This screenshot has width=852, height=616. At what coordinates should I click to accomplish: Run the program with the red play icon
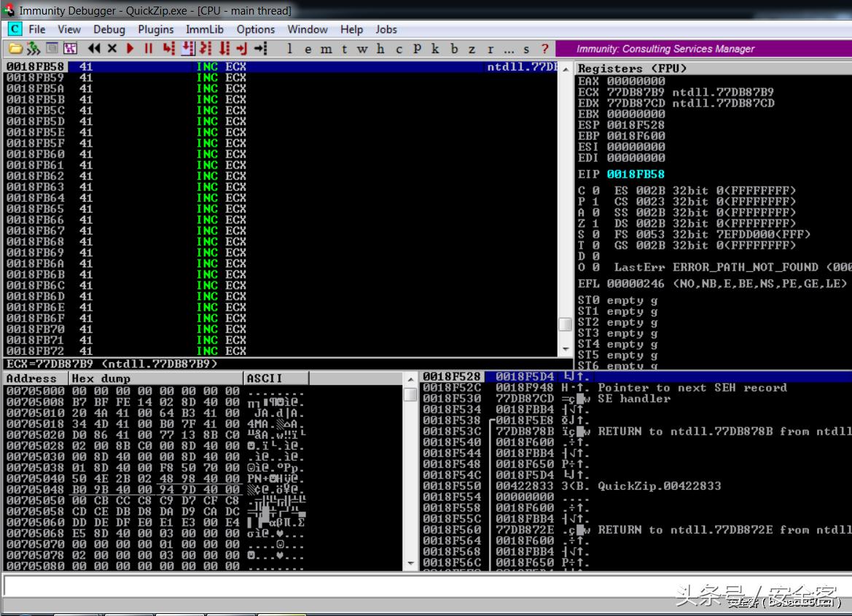129,49
